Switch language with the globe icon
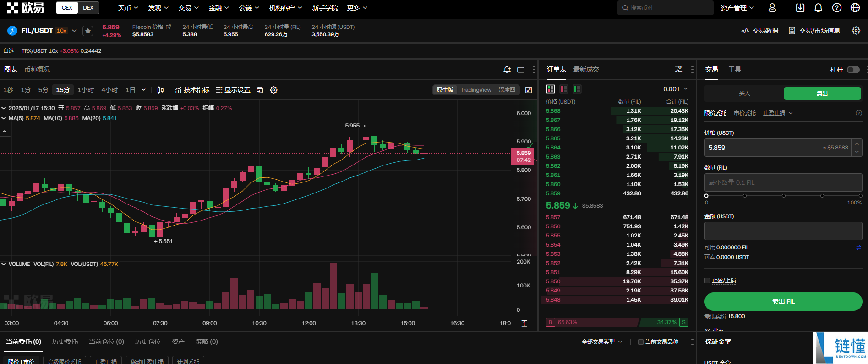This screenshot has height=364, width=868. point(855,8)
